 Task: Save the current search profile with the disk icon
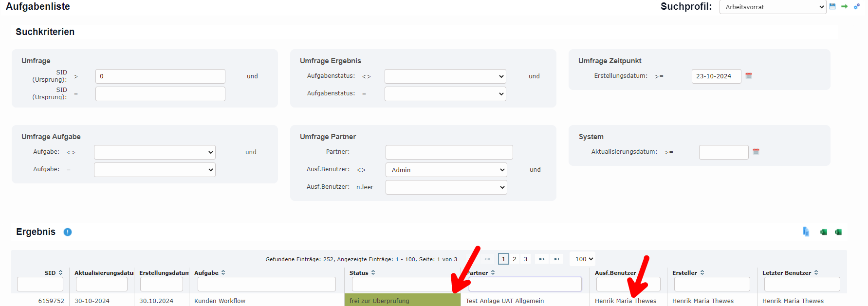coord(832,6)
